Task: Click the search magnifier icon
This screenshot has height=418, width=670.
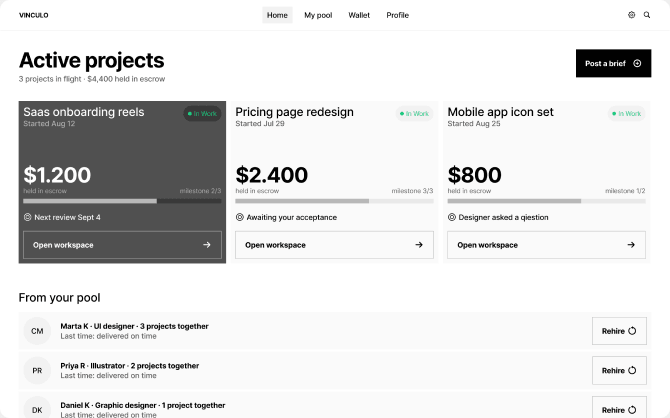Action: coord(647,15)
